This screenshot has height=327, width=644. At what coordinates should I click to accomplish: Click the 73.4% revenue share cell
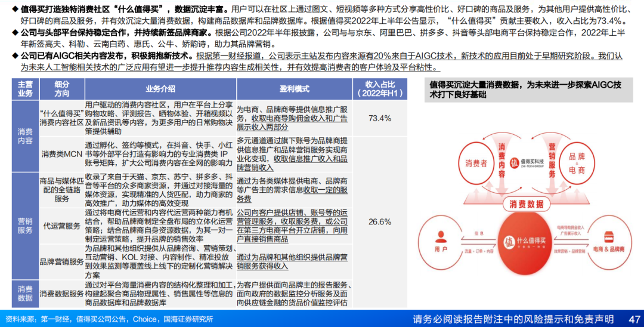[x=380, y=118]
